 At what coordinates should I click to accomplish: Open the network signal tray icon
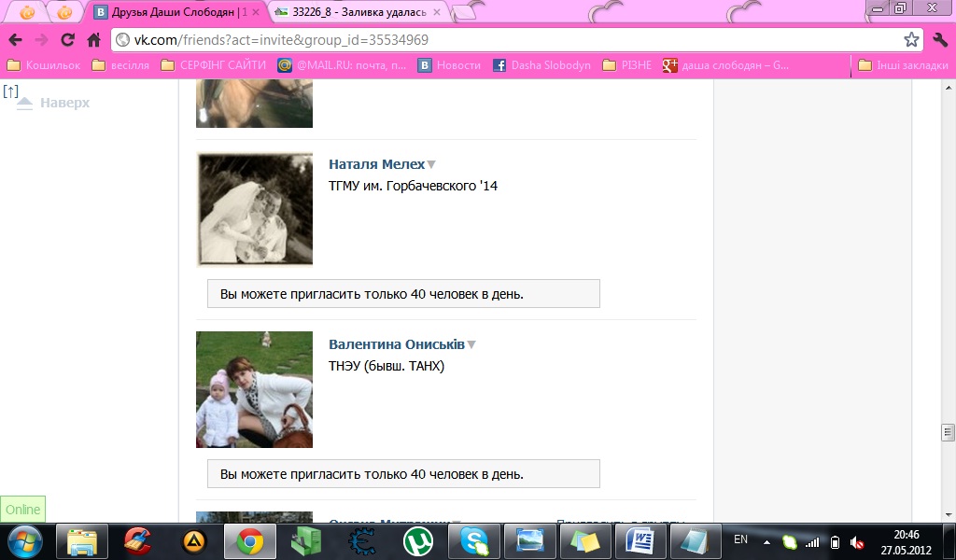click(812, 541)
